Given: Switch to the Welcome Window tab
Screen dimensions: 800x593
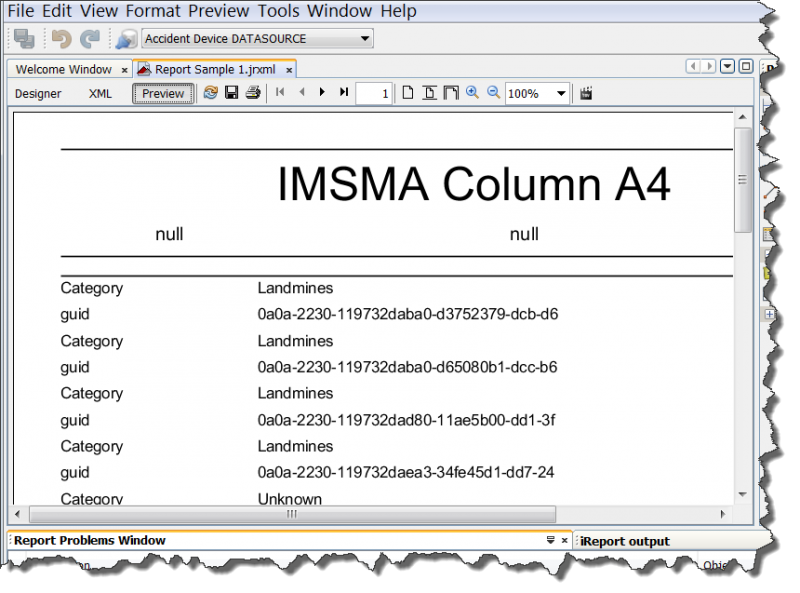Looking at the screenshot, I should coord(63,70).
